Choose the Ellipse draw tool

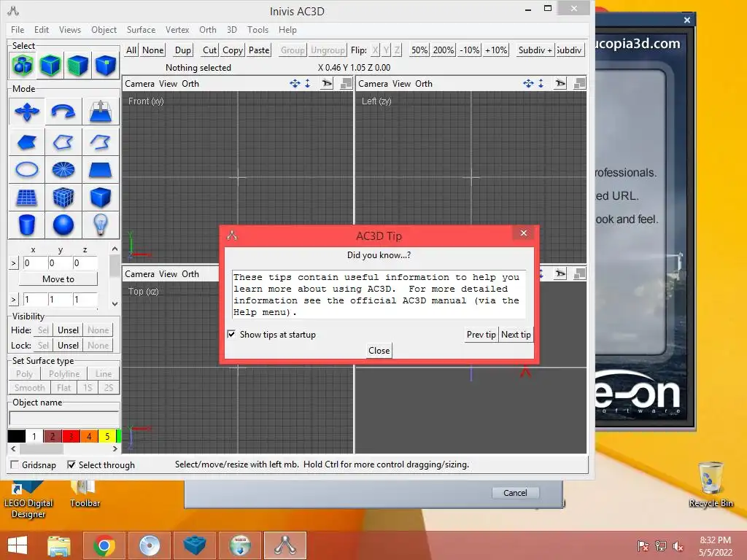[27, 169]
